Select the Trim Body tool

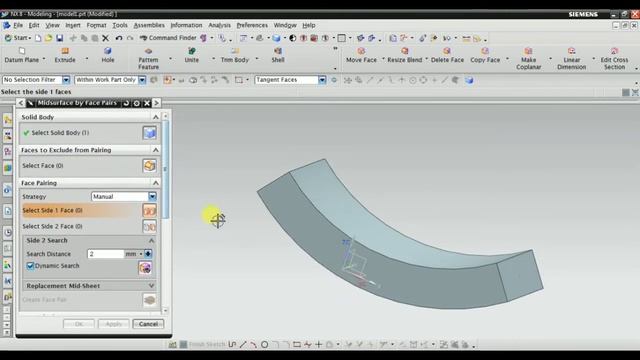pyautogui.click(x=235, y=55)
